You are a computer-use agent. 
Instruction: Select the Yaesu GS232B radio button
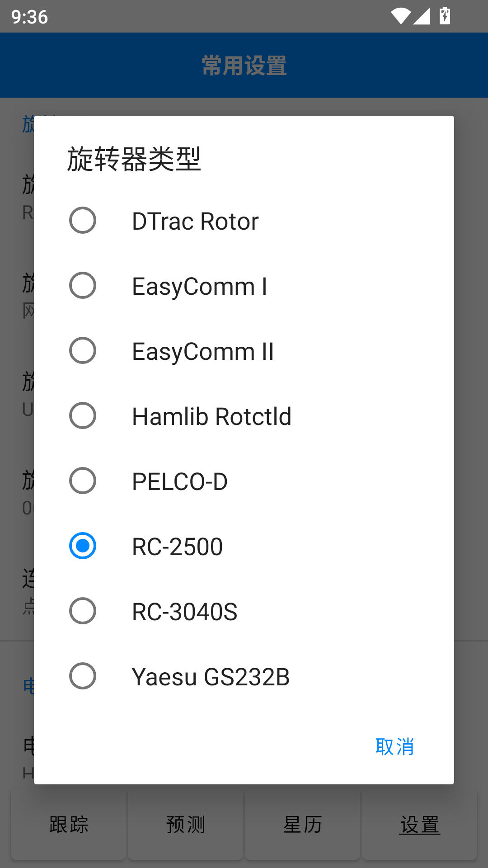click(x=83, y=676)
